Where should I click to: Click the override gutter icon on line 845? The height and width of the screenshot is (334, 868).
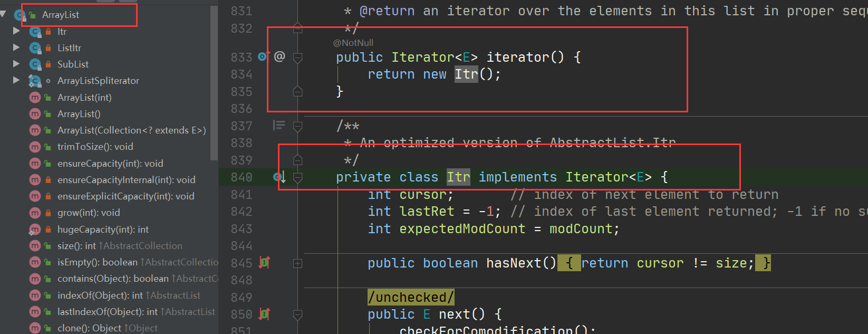point(264,262)
